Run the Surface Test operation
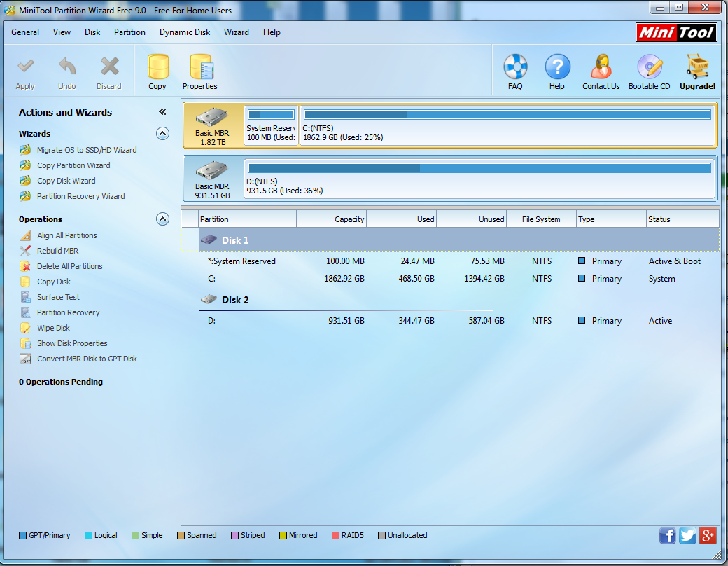728x566 pixels. (58, 297)
